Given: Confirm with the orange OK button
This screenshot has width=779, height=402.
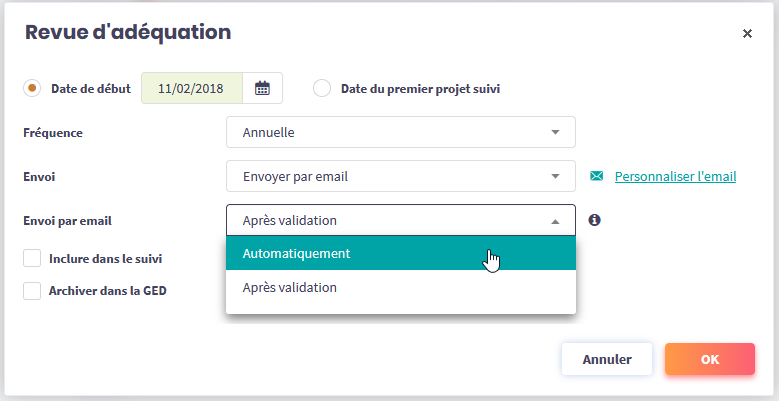Looking at the screenshot, I should [x=709, y=359].
